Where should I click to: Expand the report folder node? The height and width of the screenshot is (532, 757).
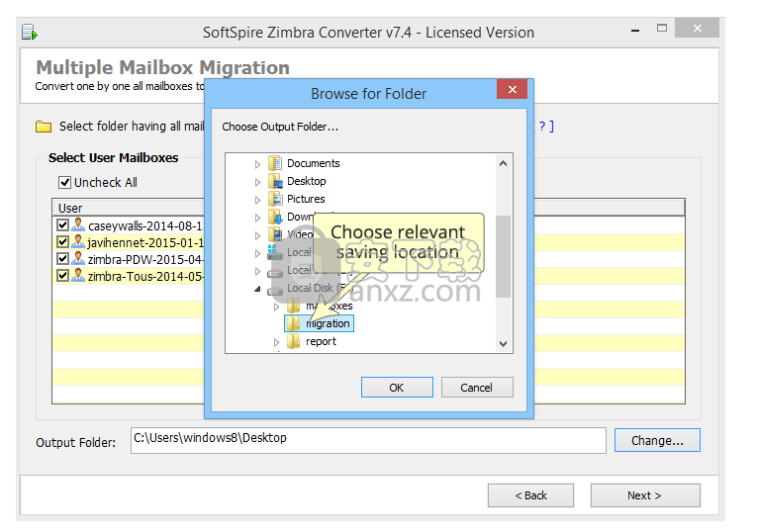click(276, 342)
